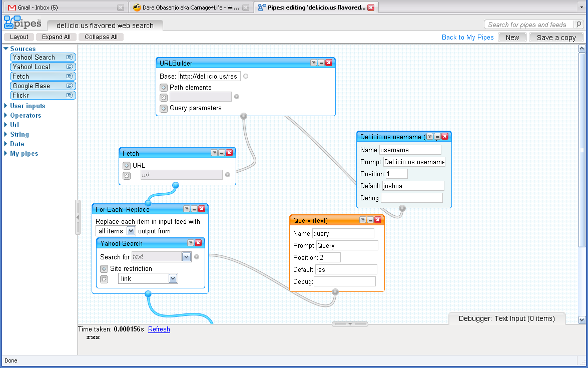Expand the Url category
The width and height of the screenshot is (588, 368).
point(6,125)
